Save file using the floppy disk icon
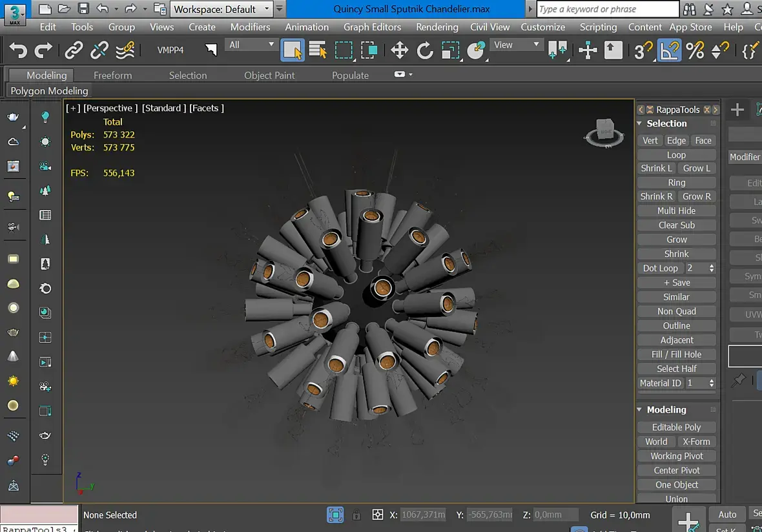The height and width of the screenshot is (532, 762). click(83, 9)
